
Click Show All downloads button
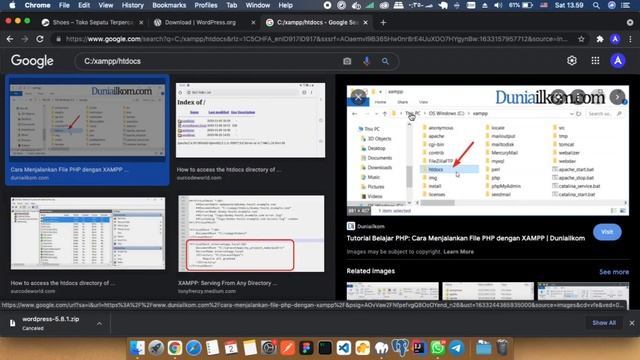click(604, 323)
